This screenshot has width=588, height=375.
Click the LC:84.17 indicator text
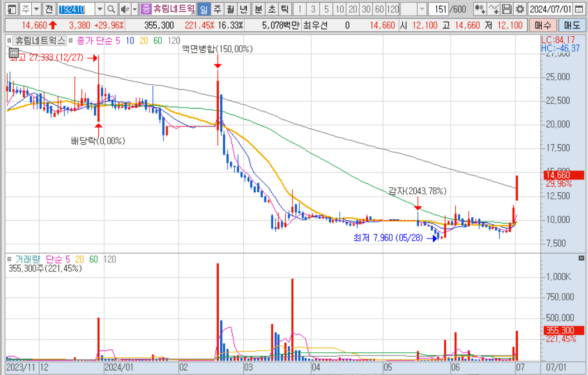558,40
